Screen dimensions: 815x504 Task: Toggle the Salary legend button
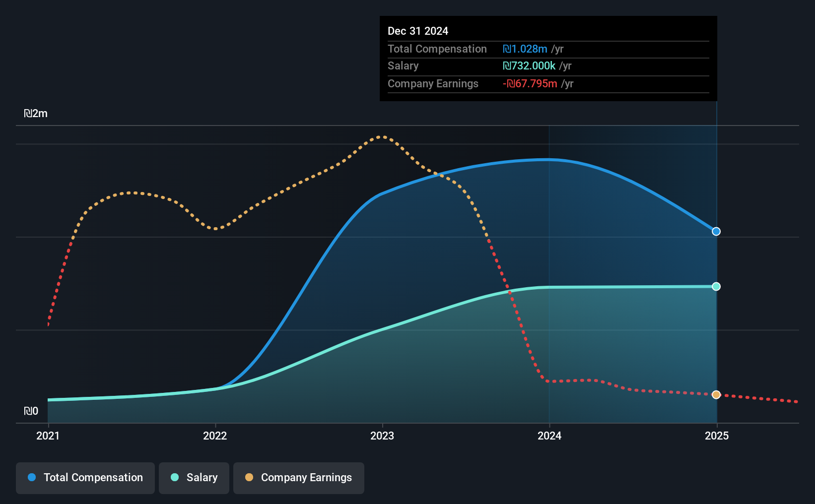coord(194,478)
